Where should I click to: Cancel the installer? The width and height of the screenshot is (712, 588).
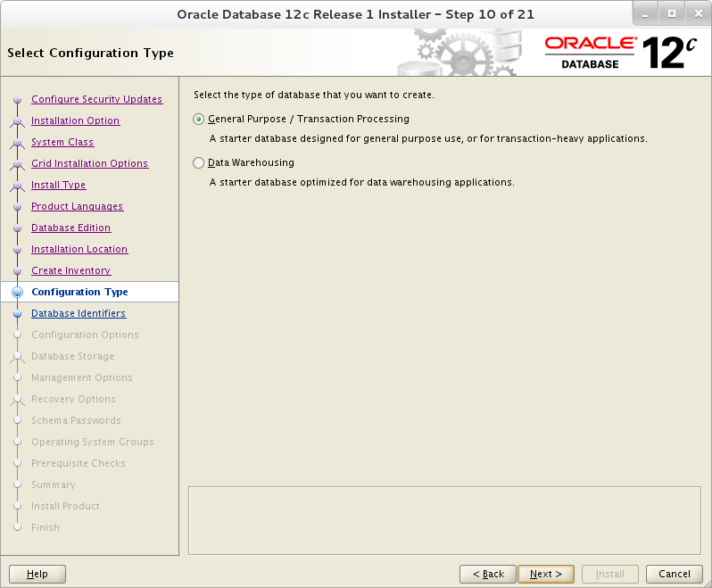tap(675, 574)
